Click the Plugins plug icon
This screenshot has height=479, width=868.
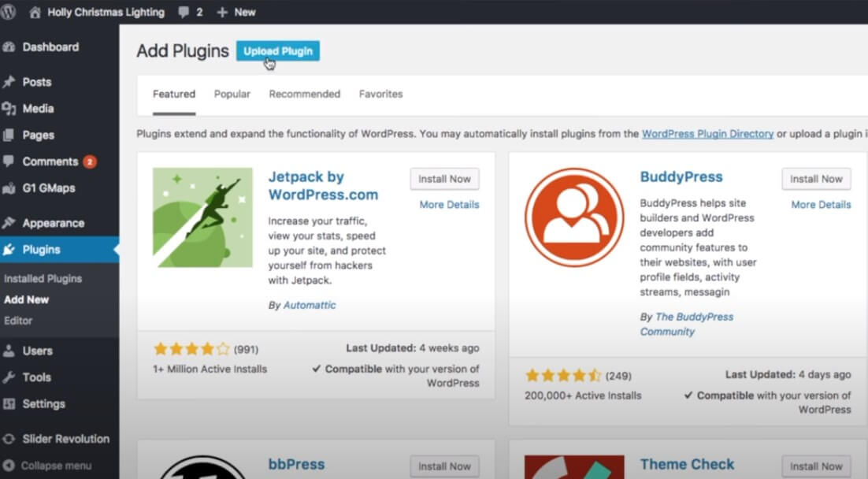click(9, 250)
